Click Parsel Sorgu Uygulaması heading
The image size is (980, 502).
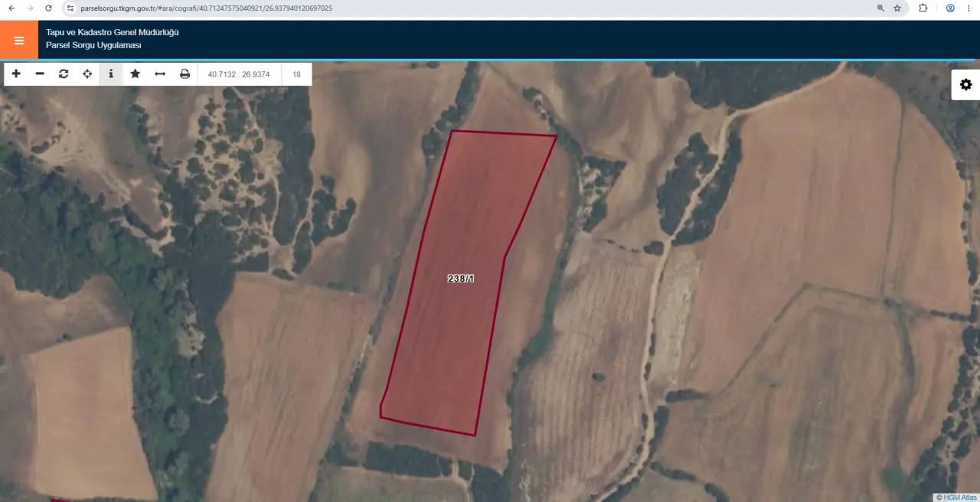pos(93,46)
